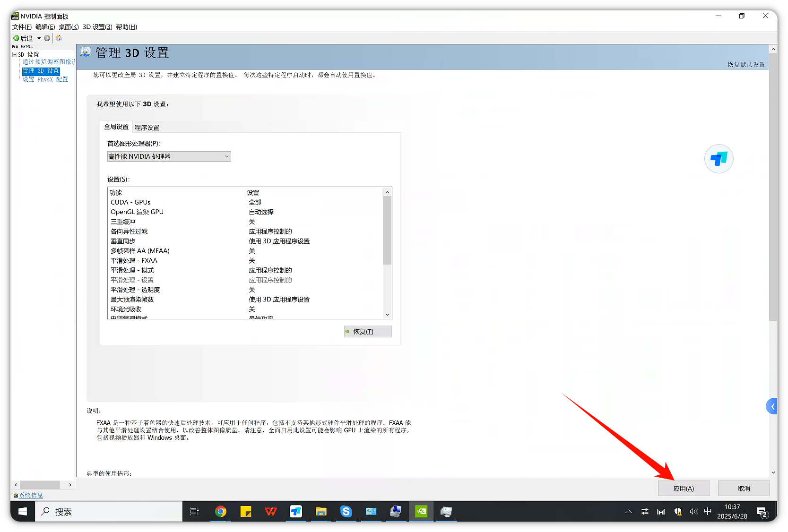Click the NVIDIA logo in title bar
Screen dimensions: 788x532
click(x=15, y=16)
